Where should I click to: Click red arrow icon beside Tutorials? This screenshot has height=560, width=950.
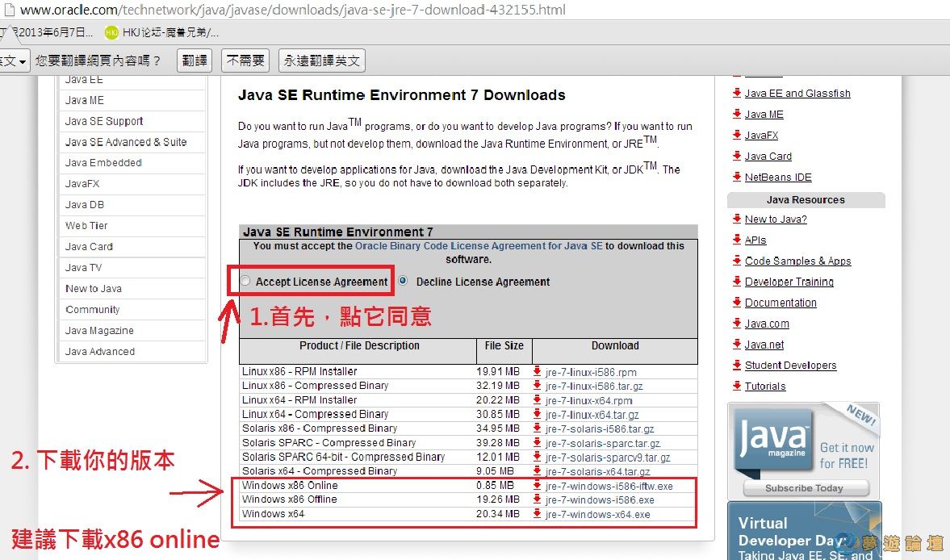tap(737, 387)
